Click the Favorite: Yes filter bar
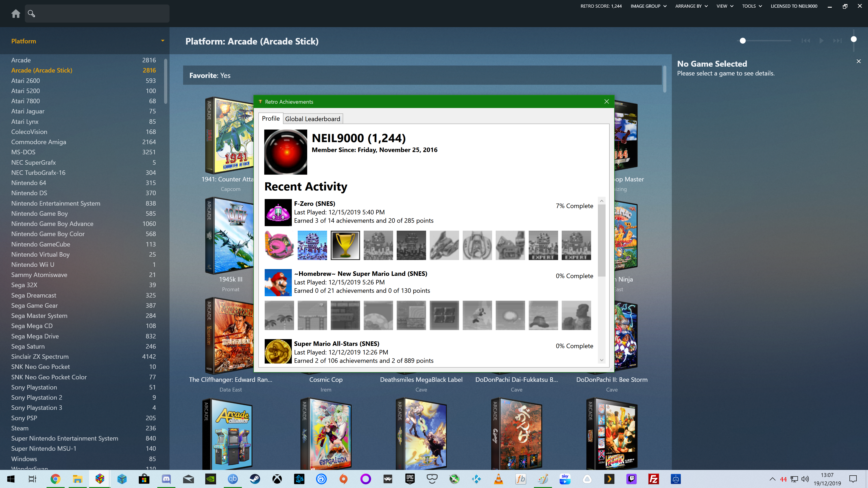 click(422, 75)
